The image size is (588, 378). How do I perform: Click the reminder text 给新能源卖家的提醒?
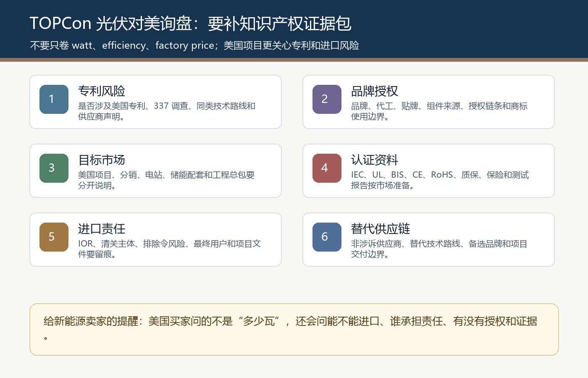pyautogui.click(x=291, y=328)
